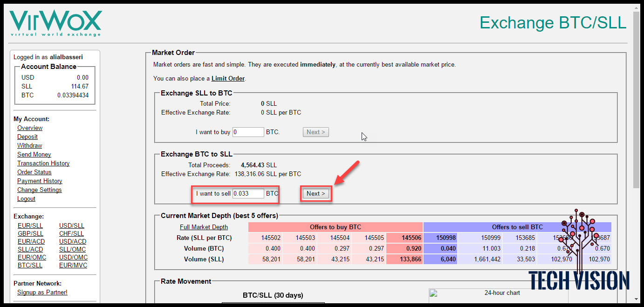Click the 'I want to sell' BTC field
644x307 pixels.
point(248,193)
